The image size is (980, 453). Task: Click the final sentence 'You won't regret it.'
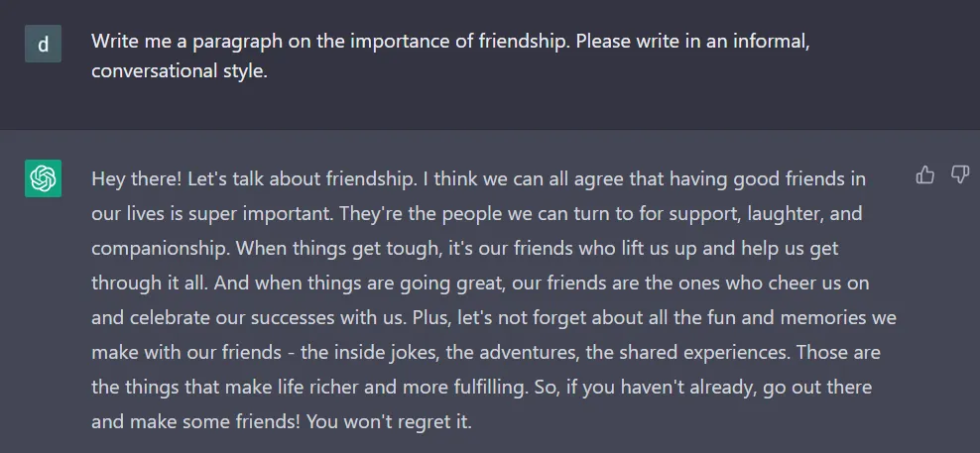click(x=390, y=421)
